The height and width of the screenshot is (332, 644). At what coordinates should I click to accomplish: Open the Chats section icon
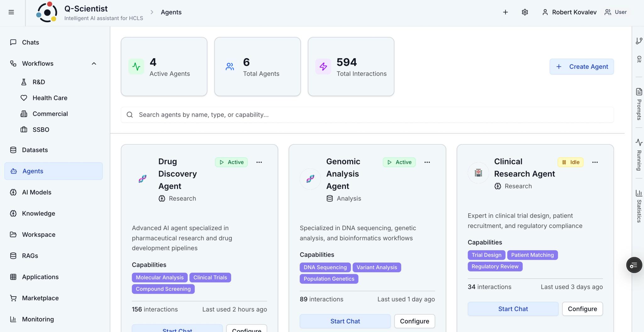pyautogui.click(x=13, y=42)
